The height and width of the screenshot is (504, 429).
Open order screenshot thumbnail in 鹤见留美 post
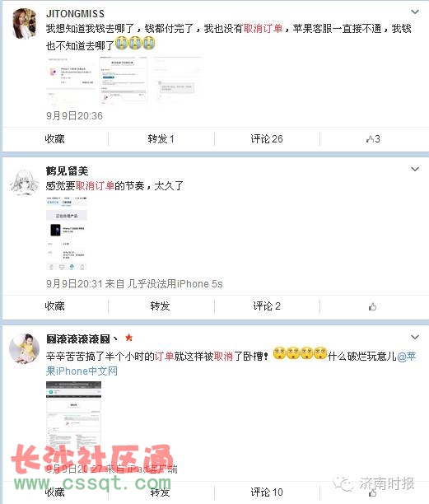(x=67, y=234)
